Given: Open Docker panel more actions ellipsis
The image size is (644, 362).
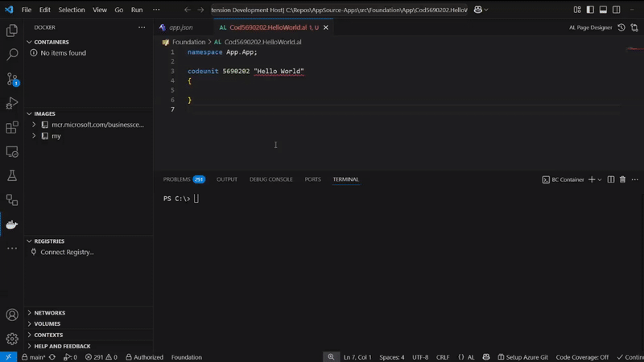Looking at the screenshot, I should coord(142,27).
